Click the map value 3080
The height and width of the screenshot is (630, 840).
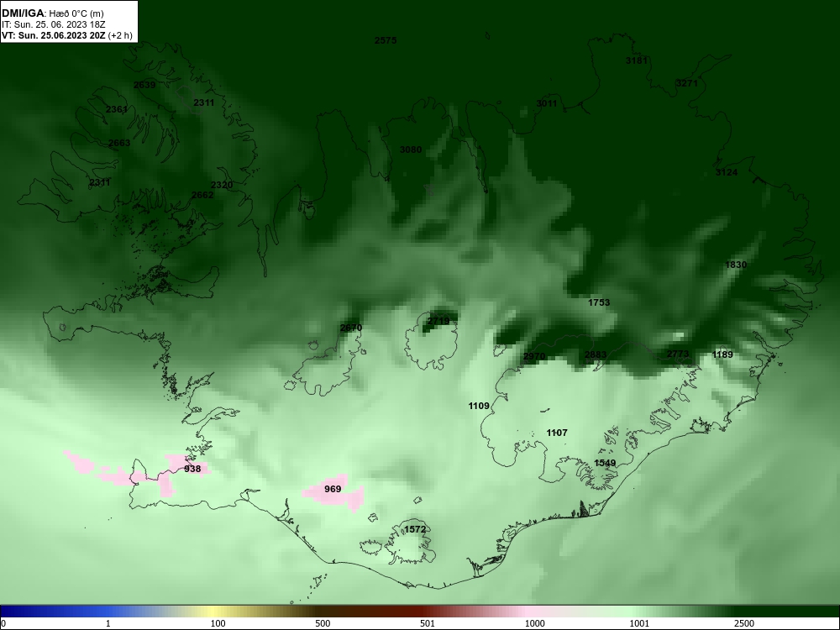[411, 150]
